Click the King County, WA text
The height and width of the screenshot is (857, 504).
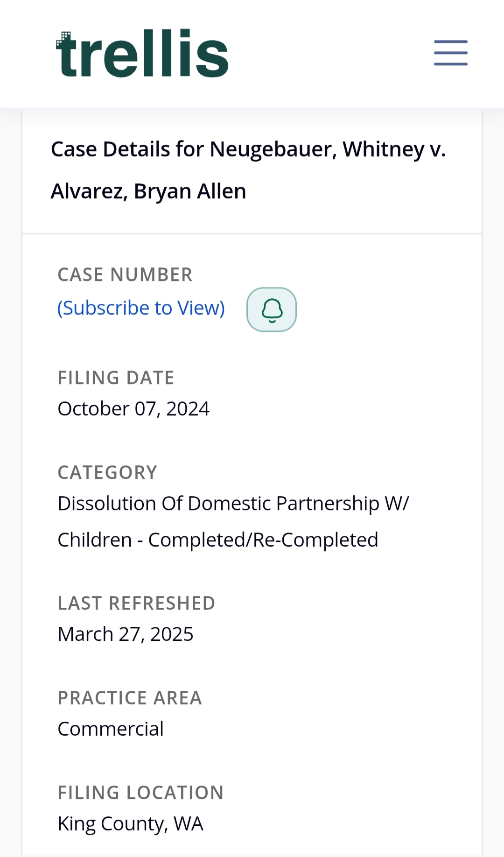click(130, 824)
